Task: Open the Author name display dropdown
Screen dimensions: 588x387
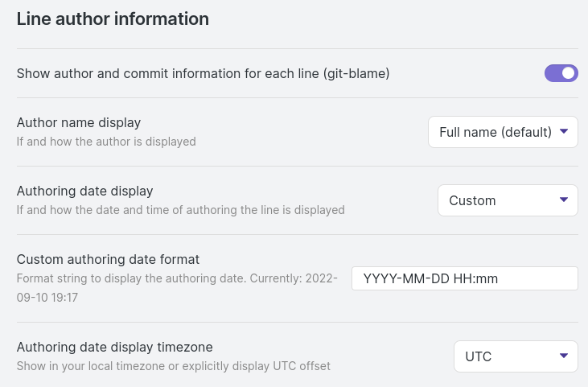Action: tap(503, 132)
